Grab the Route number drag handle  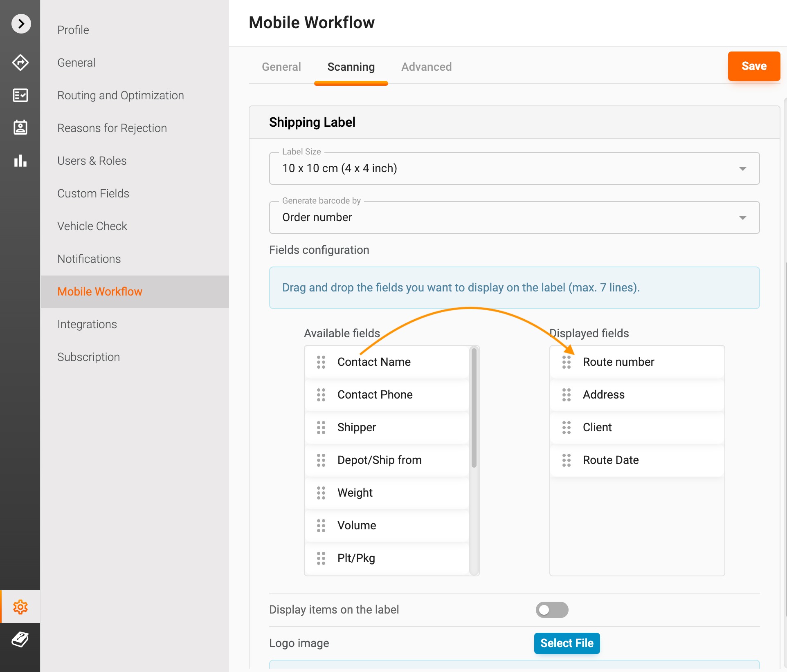[567, 362]
